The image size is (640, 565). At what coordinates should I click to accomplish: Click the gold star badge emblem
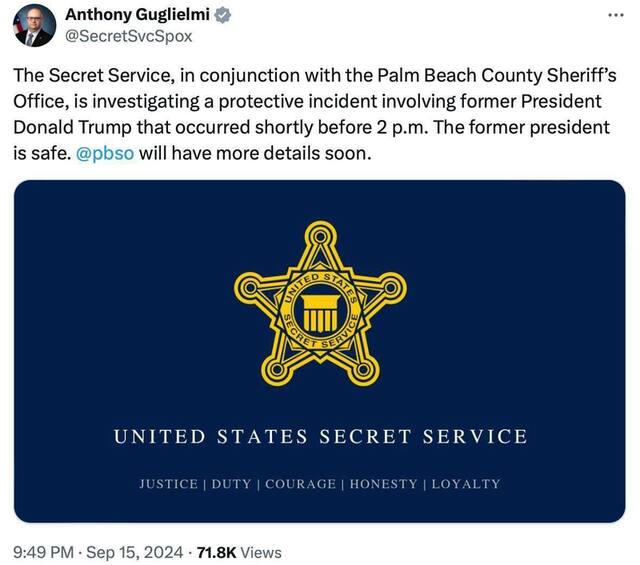click(x=319, y=305)
